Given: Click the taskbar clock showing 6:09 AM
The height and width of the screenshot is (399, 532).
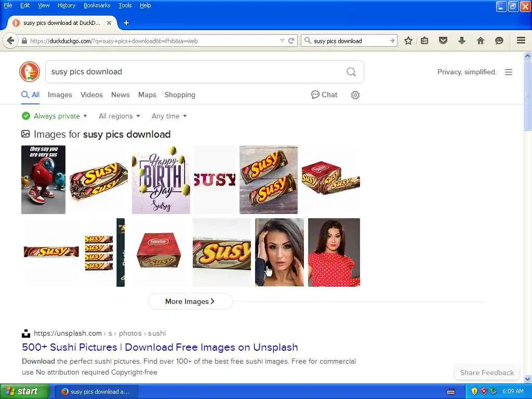Looking at the screenshot, I should click(x=513, y=391).
